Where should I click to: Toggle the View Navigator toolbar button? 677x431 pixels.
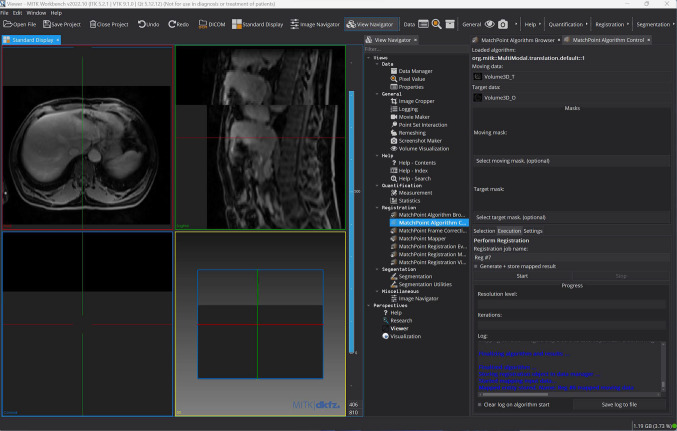point(370,23)
